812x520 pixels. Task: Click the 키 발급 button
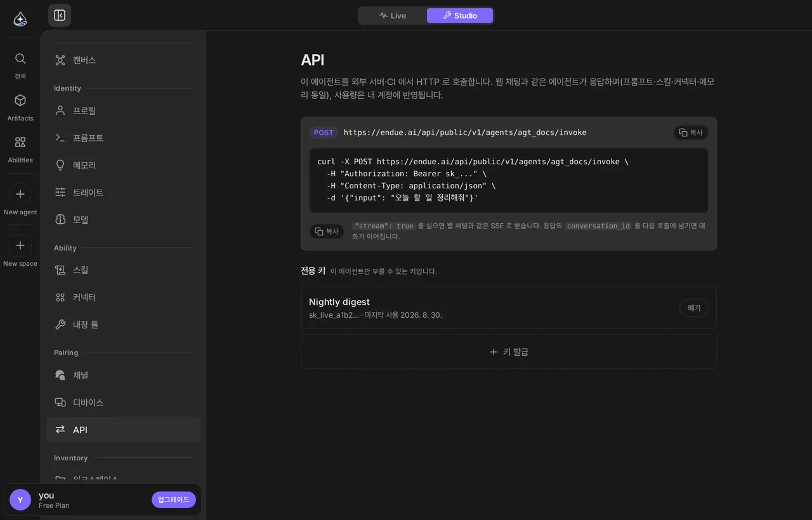click(509, 352)
